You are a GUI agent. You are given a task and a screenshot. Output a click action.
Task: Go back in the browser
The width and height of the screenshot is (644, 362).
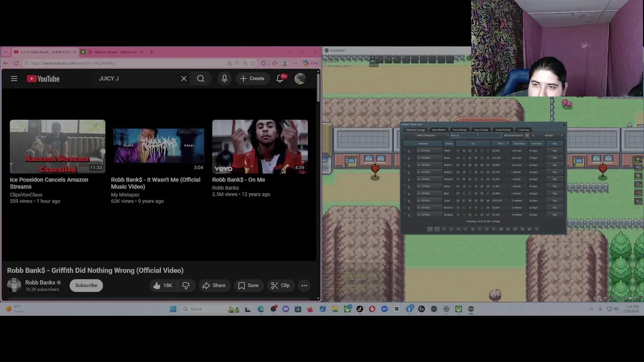[x=6, y=63]
